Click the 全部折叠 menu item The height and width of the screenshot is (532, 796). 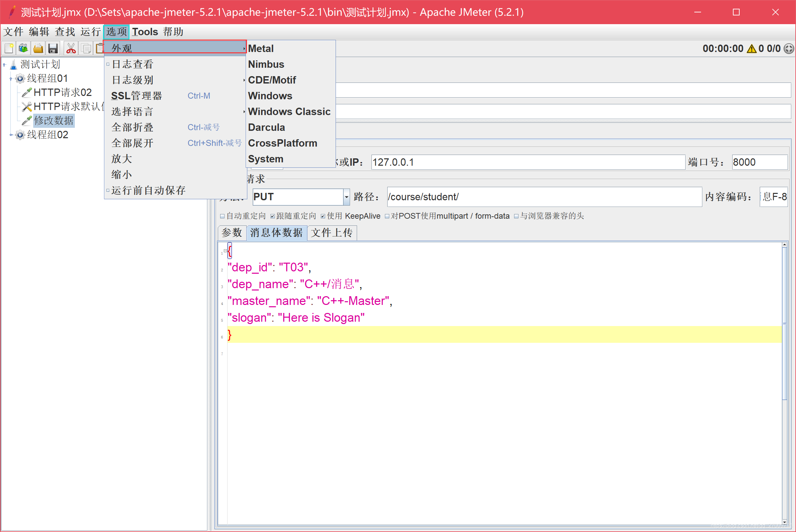[175, 127]
